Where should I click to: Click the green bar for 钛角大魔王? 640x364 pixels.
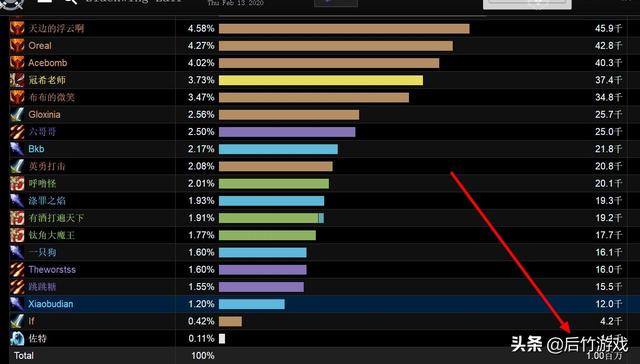coord(267,235)
